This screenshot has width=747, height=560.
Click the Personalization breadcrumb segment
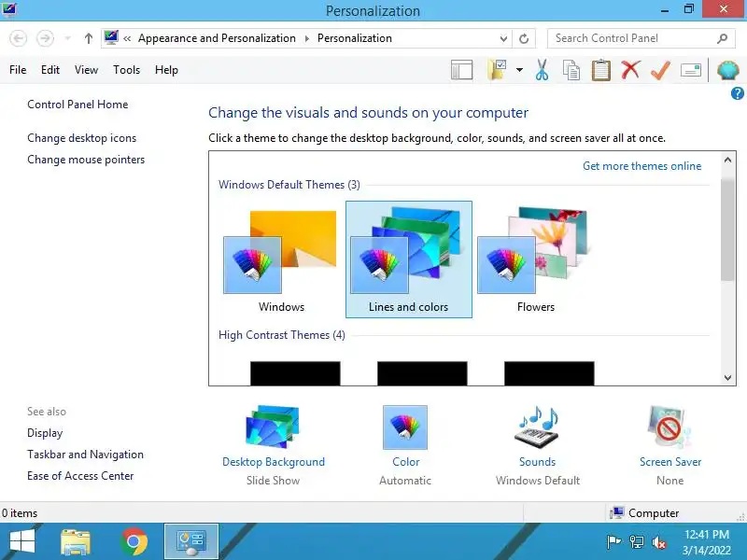point(355,38)
